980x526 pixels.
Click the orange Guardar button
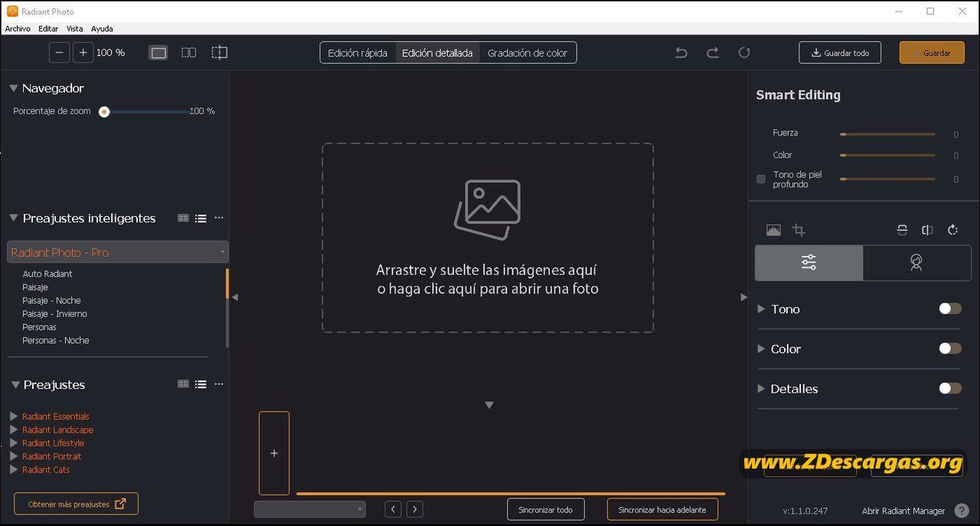point(932,53)
